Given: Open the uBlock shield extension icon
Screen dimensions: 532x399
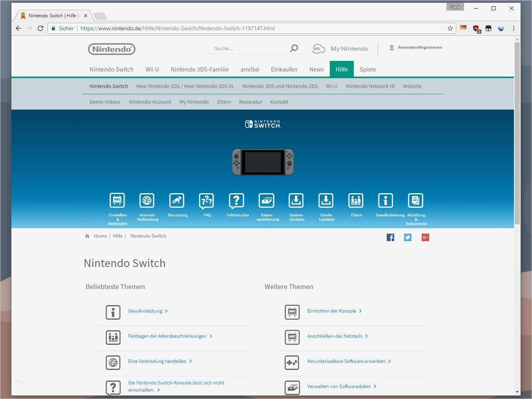Looking at the screenshot, I should (x=476, y=29).
